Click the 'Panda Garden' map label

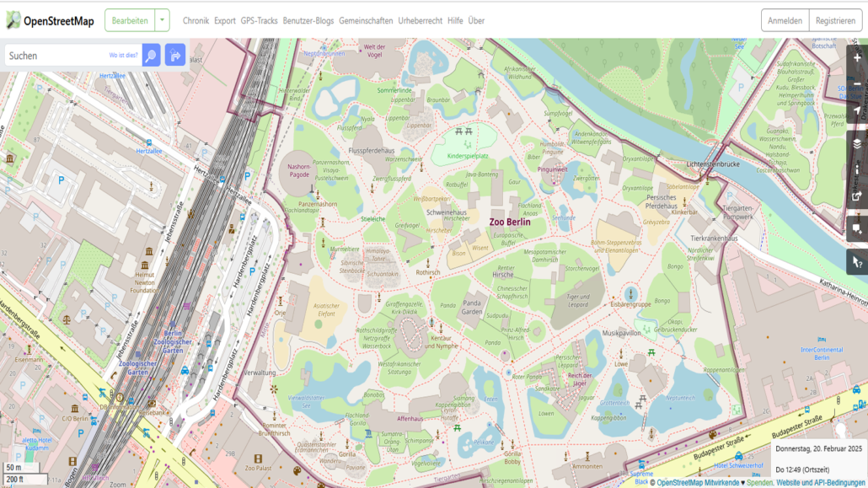pos(472,307)
